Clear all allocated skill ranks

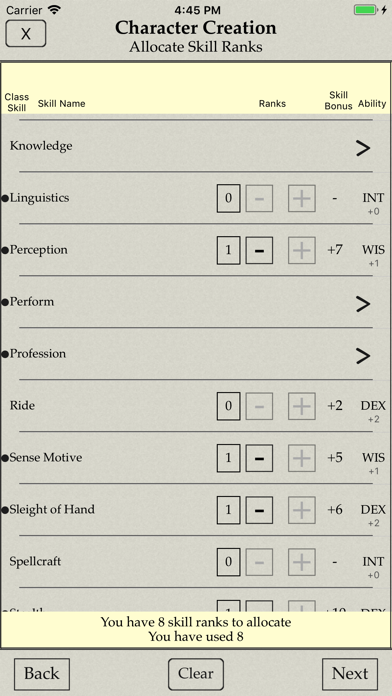196,674
